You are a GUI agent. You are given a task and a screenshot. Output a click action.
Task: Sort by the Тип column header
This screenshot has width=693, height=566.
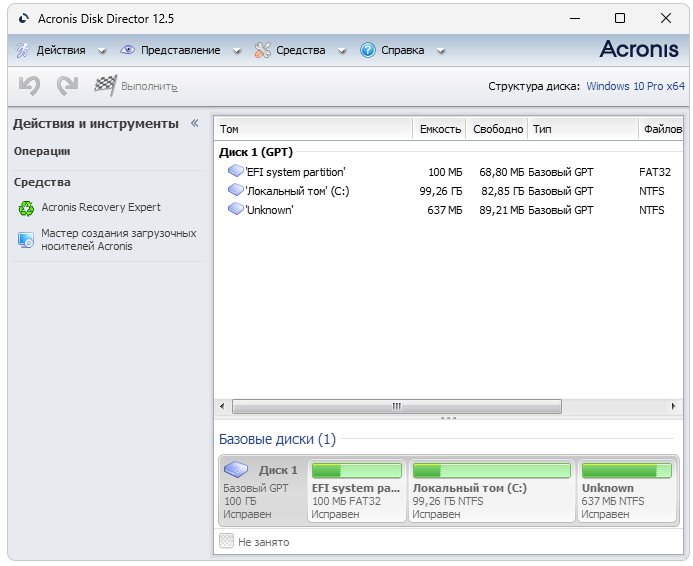pyautogui.click(x=583, y=129)
